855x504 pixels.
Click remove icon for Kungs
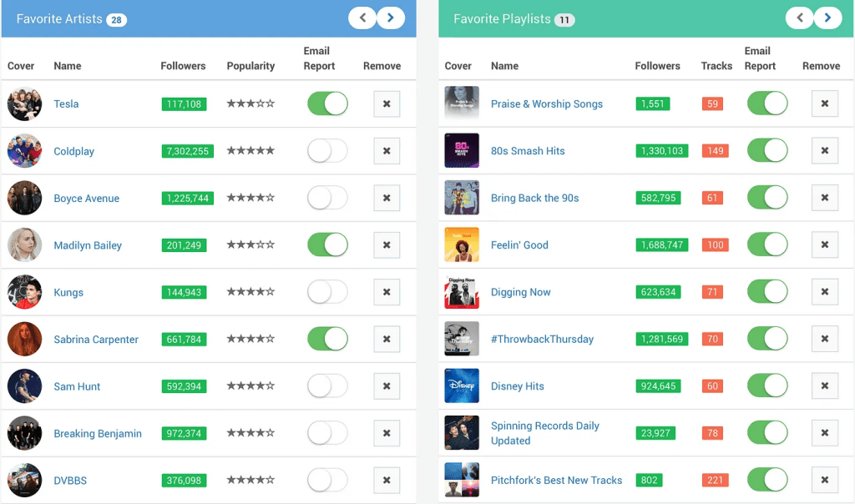tap(387, 292)
